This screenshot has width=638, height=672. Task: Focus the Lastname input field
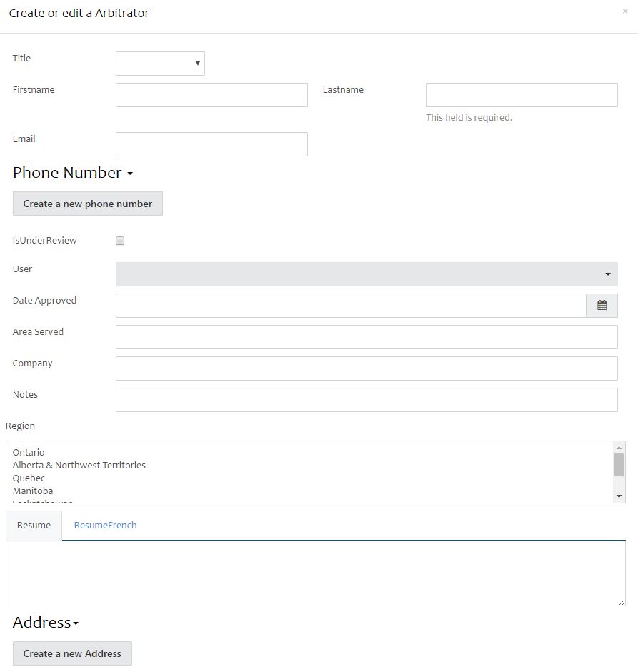coord(522,95)
